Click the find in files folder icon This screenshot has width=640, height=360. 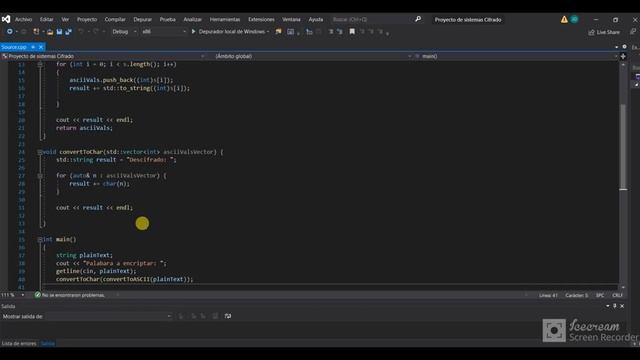click(x=279, y=31)
